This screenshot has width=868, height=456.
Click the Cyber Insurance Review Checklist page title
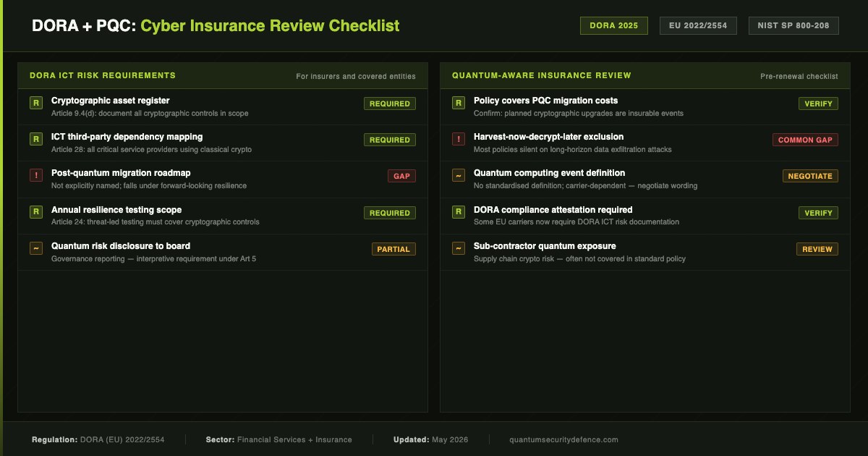tap(270, 26)
